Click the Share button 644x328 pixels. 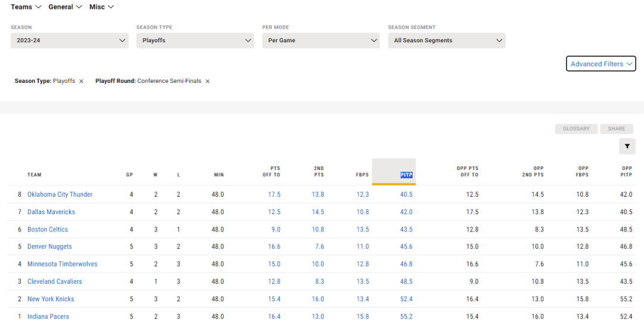[x=617, y=129]
